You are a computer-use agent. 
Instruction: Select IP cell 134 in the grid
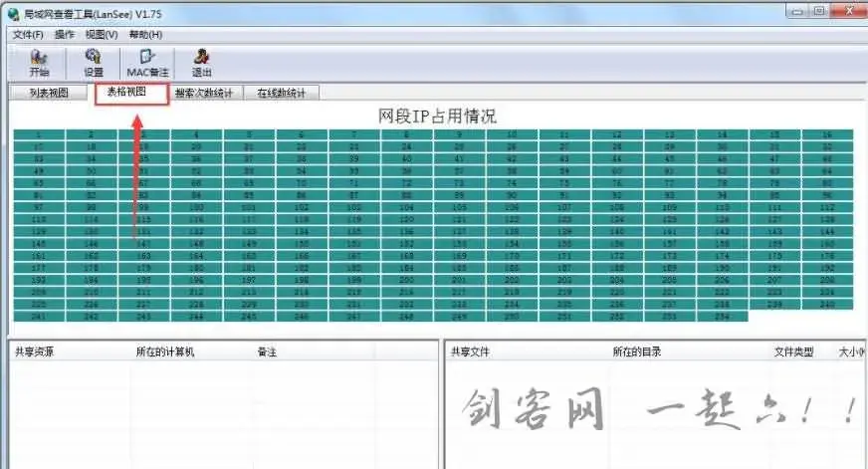point(302,231)
